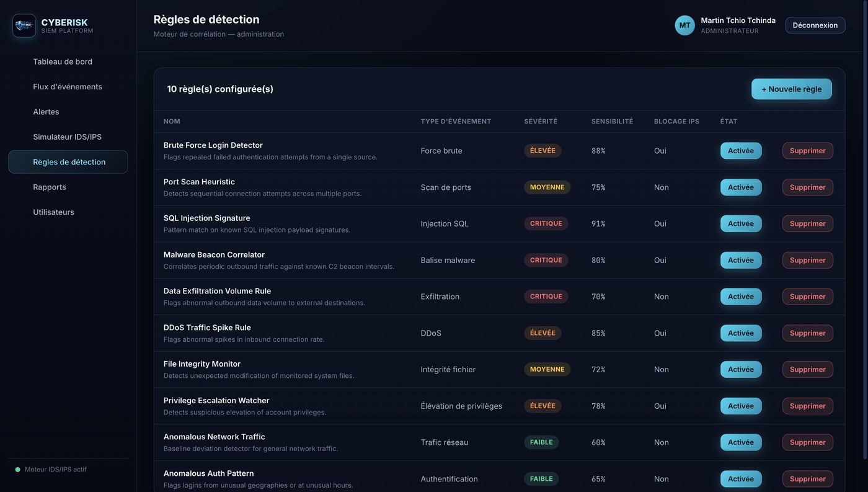
Task: Click the MOYENNE badge of Port Scan Heuristic
Action: click(547, 187)
